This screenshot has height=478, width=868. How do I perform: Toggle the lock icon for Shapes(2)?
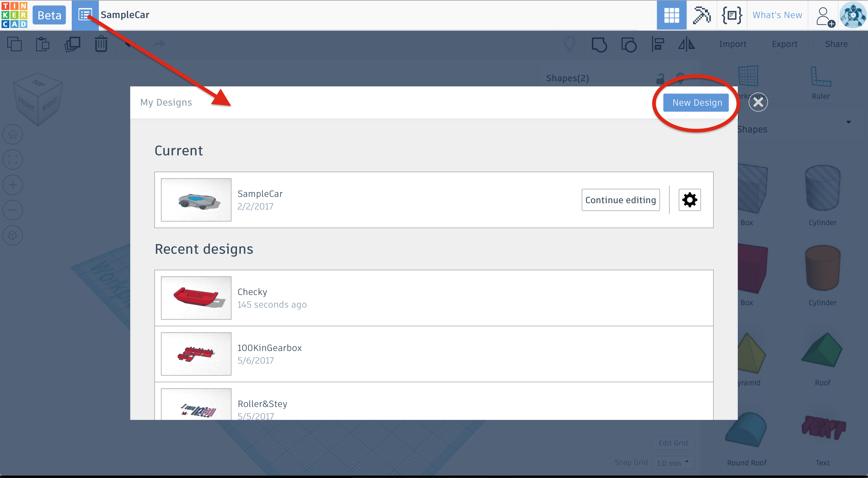point(660,79)
